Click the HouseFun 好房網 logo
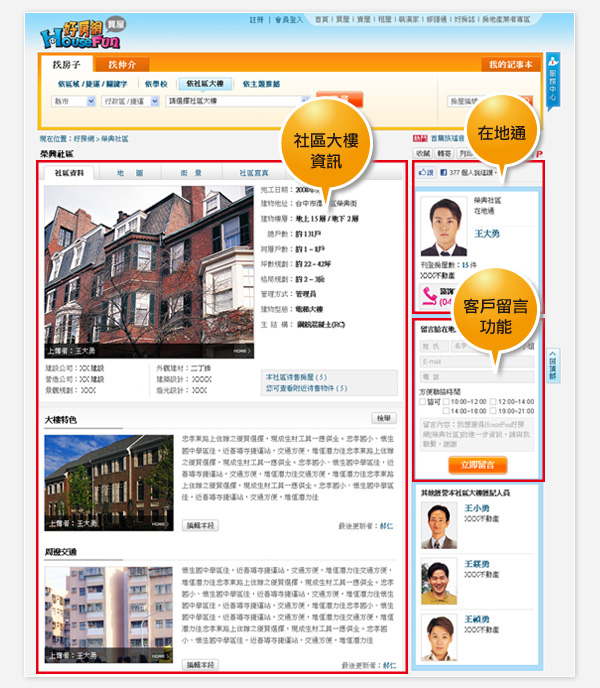Screen dimensions: 600x688 coord(83,34)
